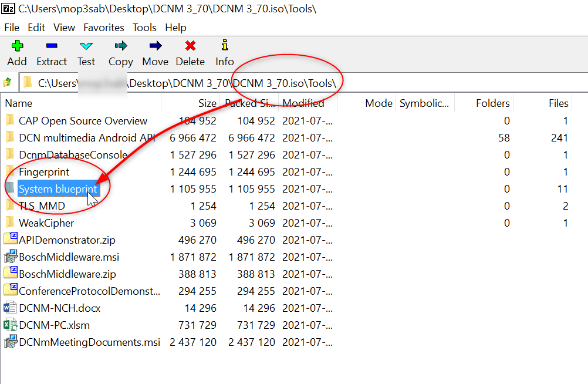Click the Move toolbar icon
The width and height of the screenshot is (588, 384).
click(155, 52)
